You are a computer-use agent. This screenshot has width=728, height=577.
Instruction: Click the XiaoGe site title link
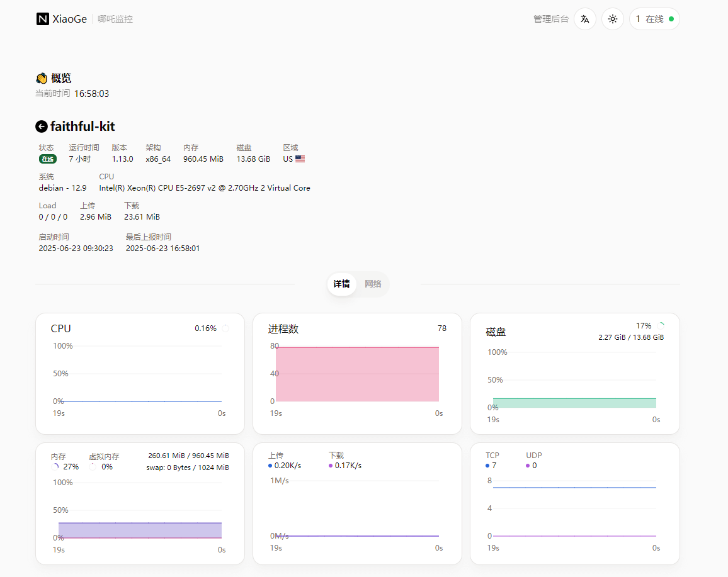coord(69,19)
